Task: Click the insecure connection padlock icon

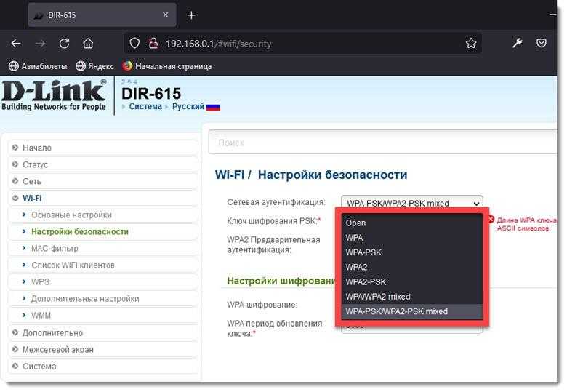Action: tap(153, 44)
